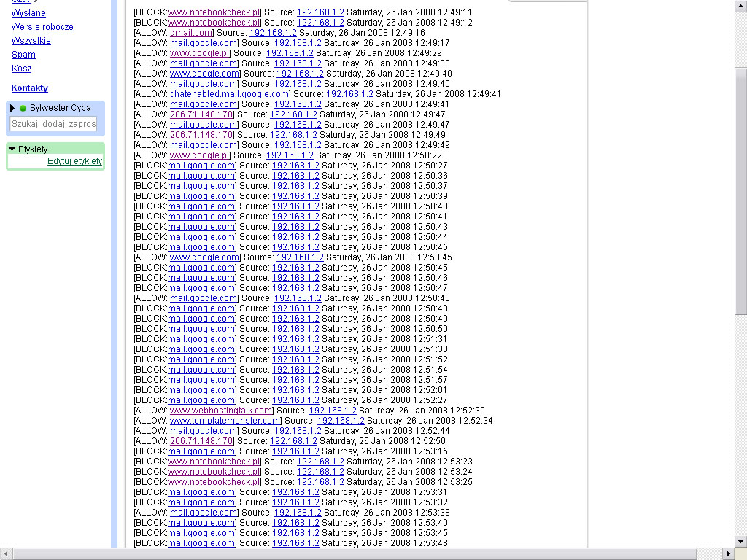747x560 pixels.
Task: Go to the Spam folder
Action: pos(23,54)
